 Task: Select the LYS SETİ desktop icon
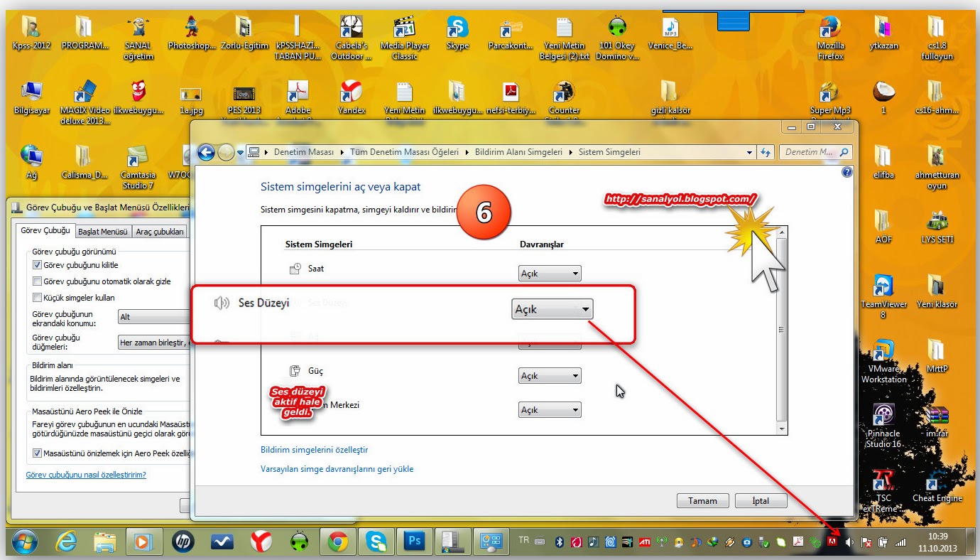[x=937, y=227]
